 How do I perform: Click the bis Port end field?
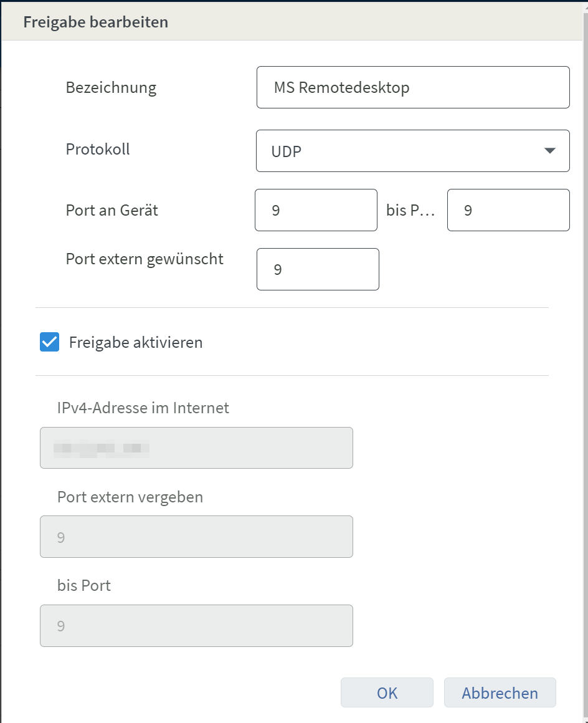pyautogui.click(x=508, y=211)
